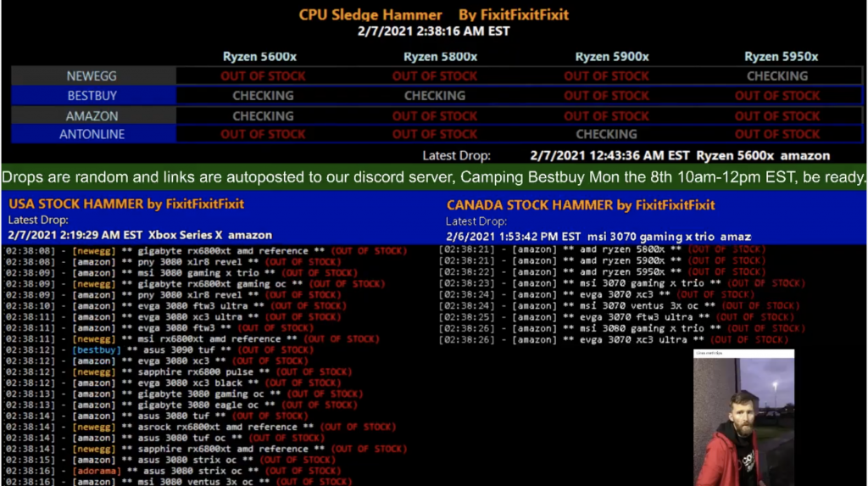The height and width of the screenshot is (486, 868).
Task: Click Bestbuy's CHECKING status for Ryzen 5600x
Action: [263, 96]
